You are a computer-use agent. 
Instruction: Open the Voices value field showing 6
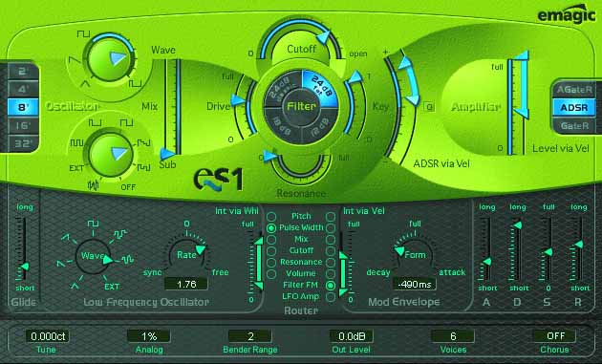pos(453,336)
